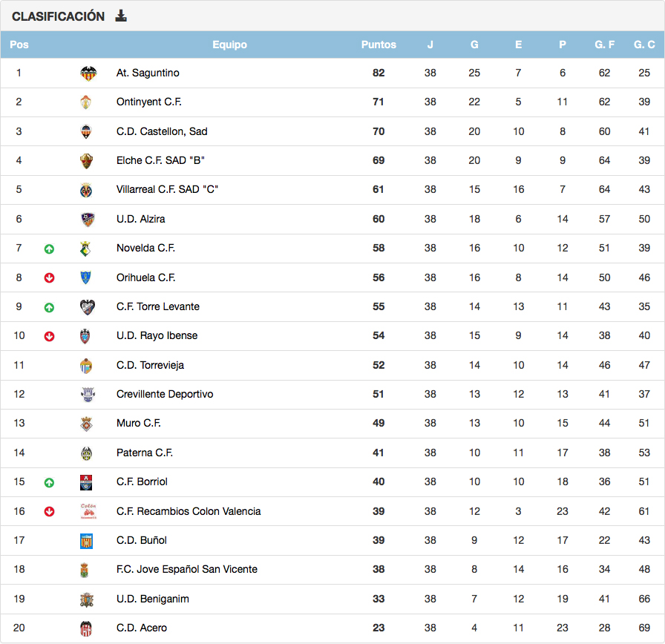Click the red down arrow for U.D. Rayo Ibense
Screen dimensions: 665x644
(49, 336)
